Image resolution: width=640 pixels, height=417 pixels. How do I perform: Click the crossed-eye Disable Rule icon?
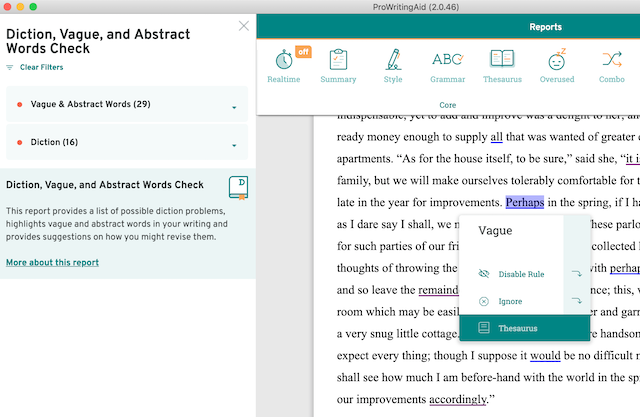point(484,274)
